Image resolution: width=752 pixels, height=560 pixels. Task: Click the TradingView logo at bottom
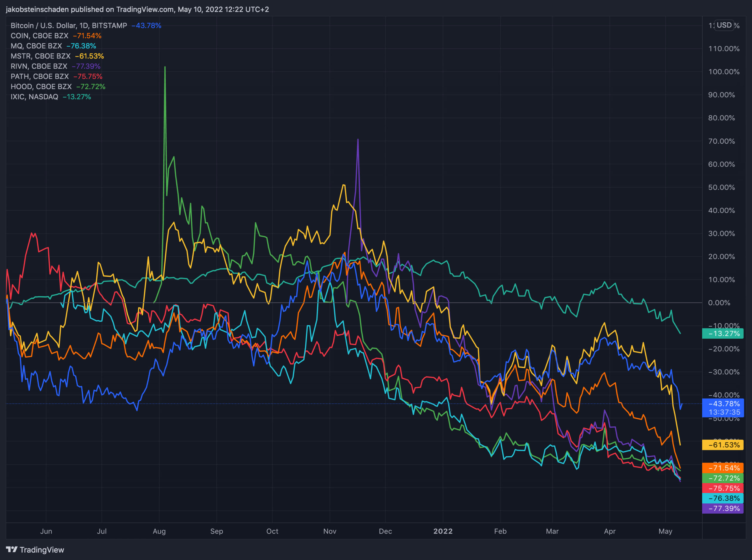tap(35, 549)
